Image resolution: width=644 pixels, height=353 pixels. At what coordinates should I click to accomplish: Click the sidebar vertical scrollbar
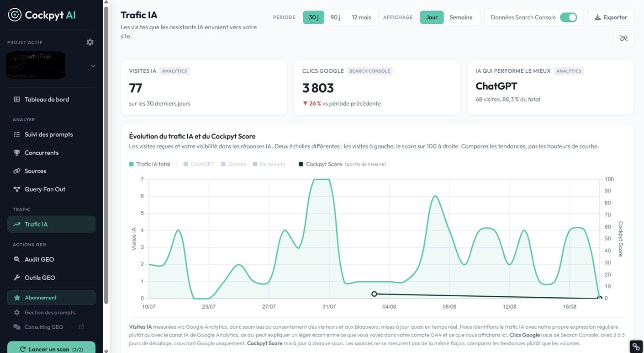[106, 155]
